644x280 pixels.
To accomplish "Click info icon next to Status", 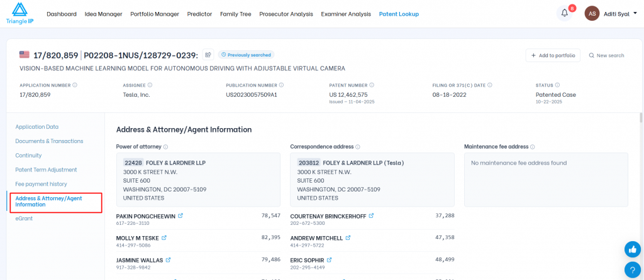I will [557, 85].
